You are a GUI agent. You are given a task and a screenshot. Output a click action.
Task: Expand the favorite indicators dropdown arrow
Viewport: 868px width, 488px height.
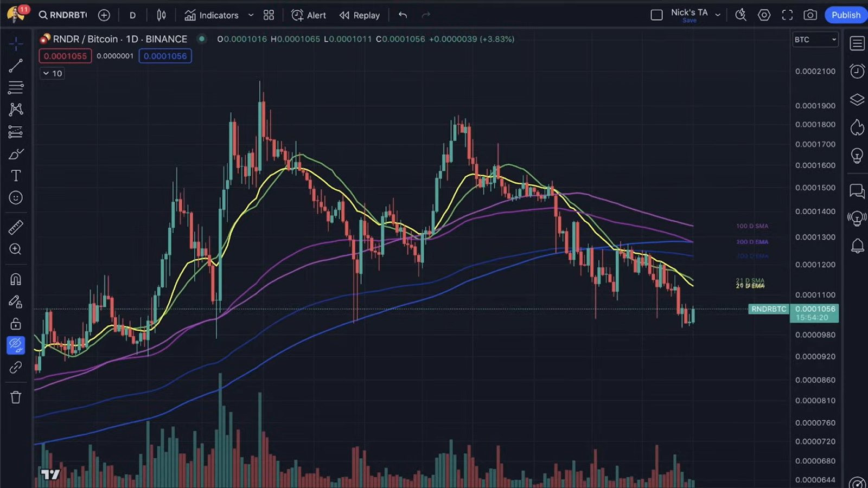[251, 15]
